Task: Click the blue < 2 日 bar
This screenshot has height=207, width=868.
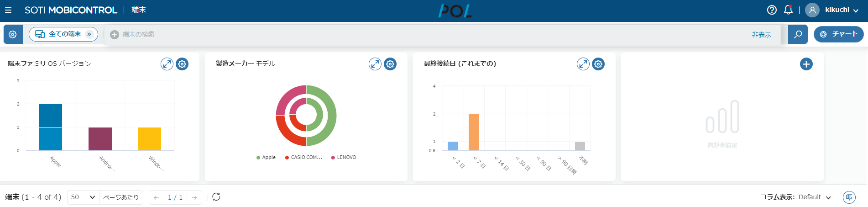Action: click(453, 146)
